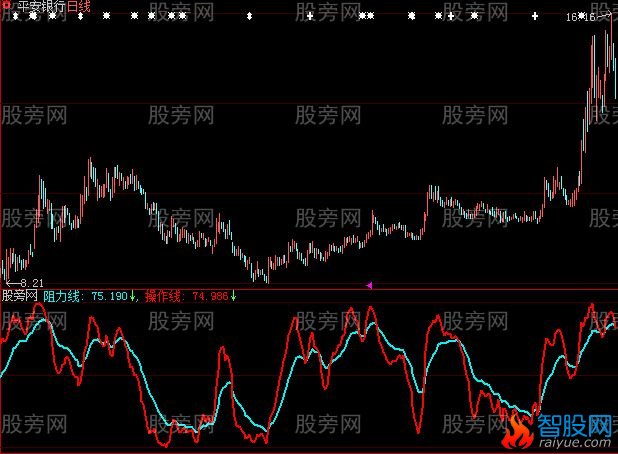This screenshot has width=618, height=454.
Task: Click the 日线 period label
Action: (79, 6)
